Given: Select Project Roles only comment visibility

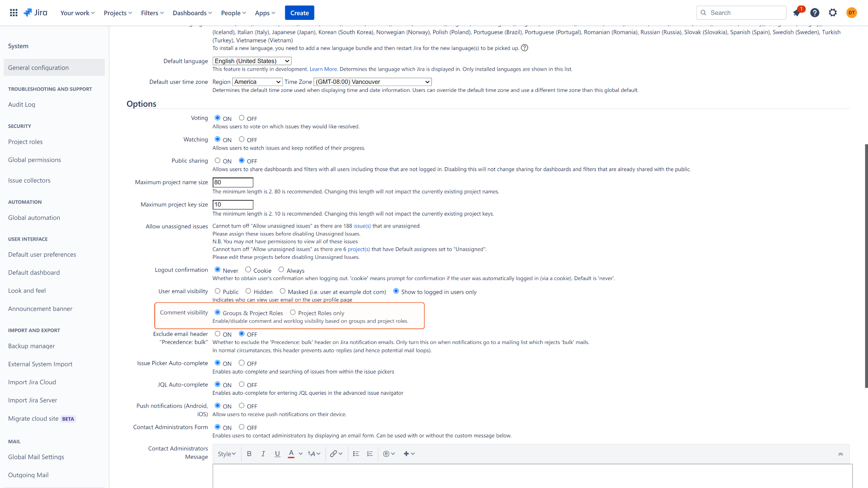Looking at the screenshot, I should point(292,313).
